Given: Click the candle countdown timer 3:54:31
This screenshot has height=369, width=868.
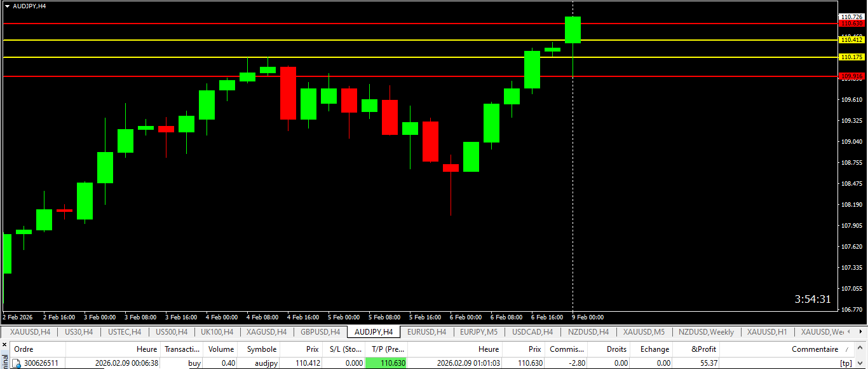Looking at the screenshot, I should click(813, 299).
